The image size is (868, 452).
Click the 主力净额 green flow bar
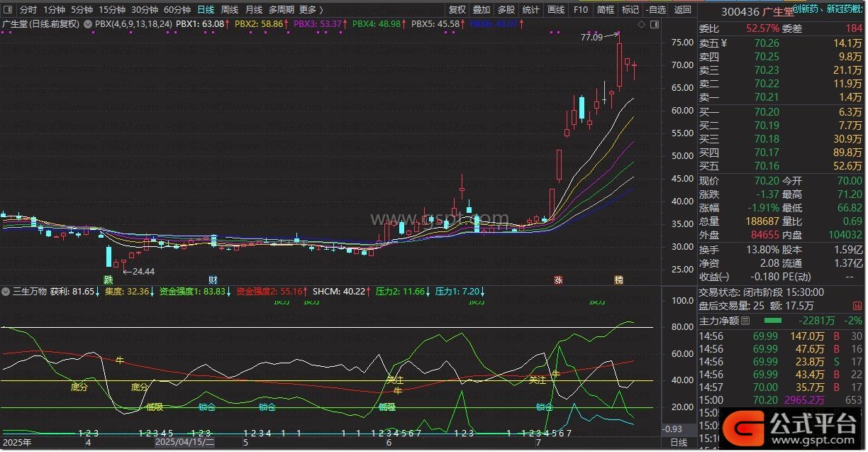[772, 321]
